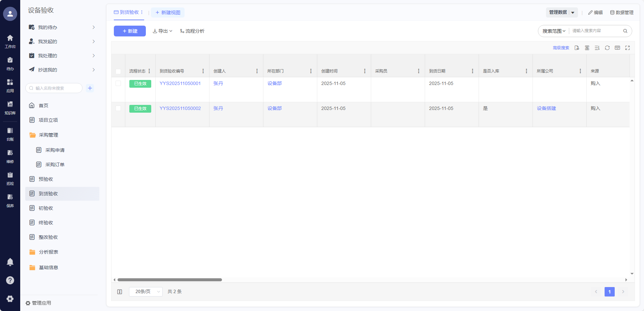644x311 pixels.
Task: Click the 新建 button
Action: (x=130, y=31)
